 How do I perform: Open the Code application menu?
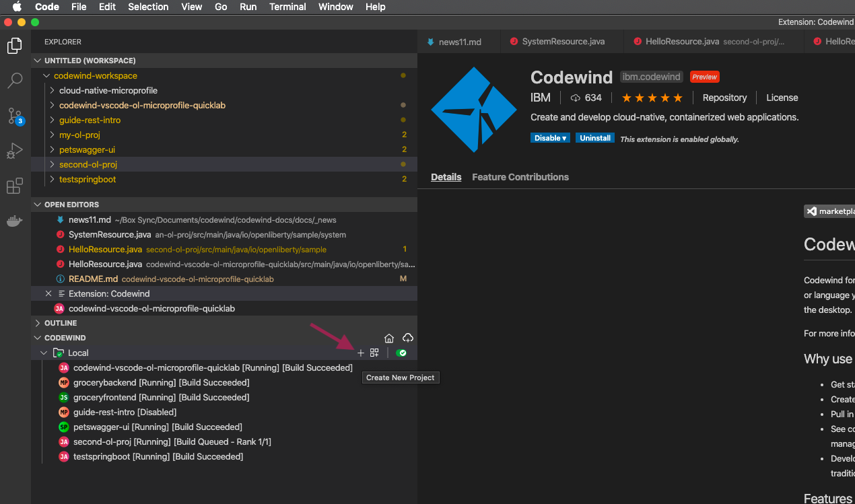click(47, 7)
